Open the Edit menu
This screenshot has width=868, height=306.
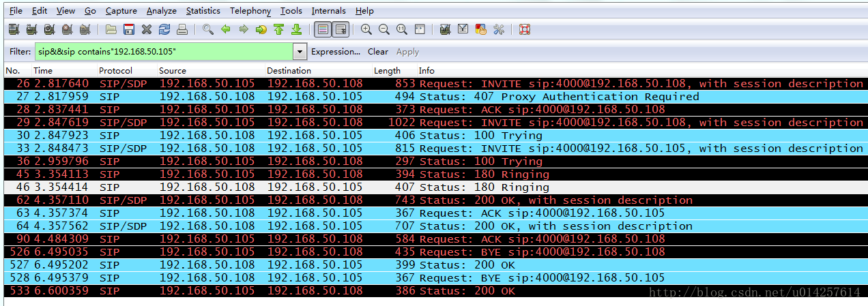40,11
